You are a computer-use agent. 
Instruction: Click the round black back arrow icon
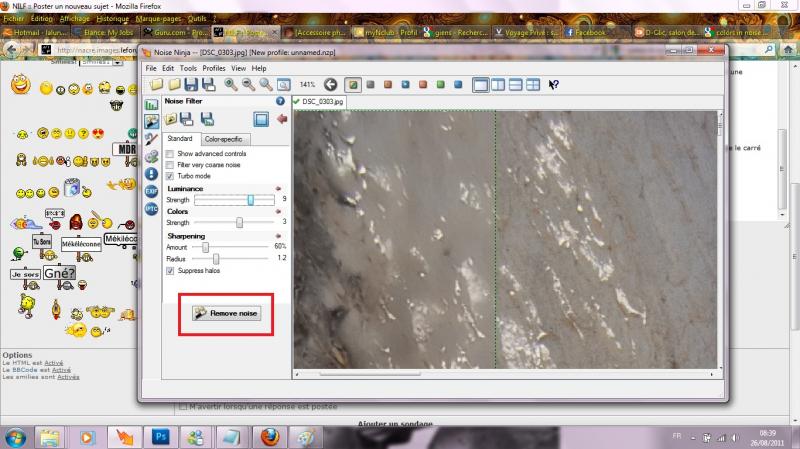(x=331, y=85)
